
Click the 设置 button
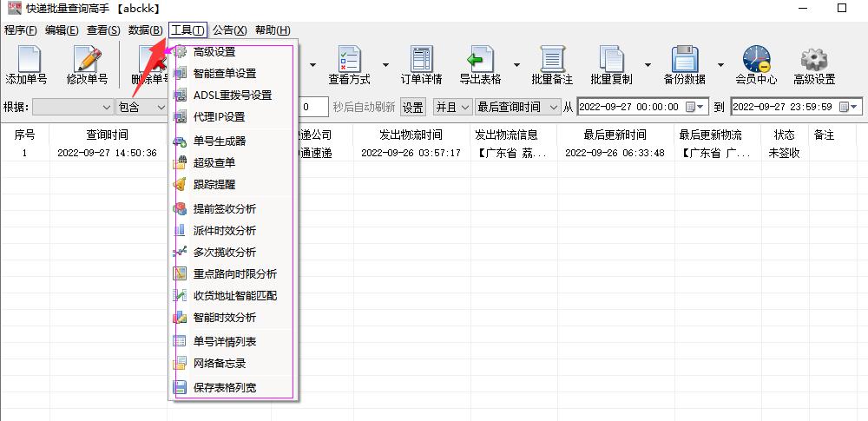click(x=413, y=107)
